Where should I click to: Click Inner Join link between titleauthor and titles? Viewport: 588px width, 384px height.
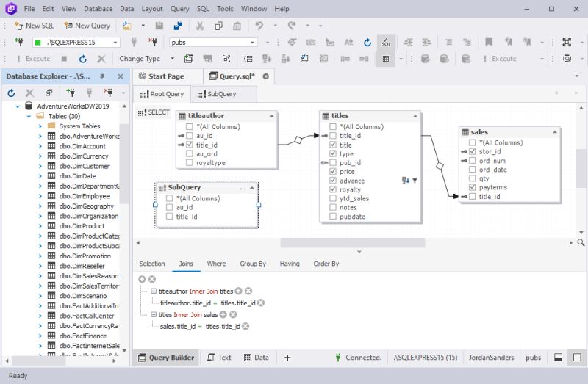pos(204,291)
